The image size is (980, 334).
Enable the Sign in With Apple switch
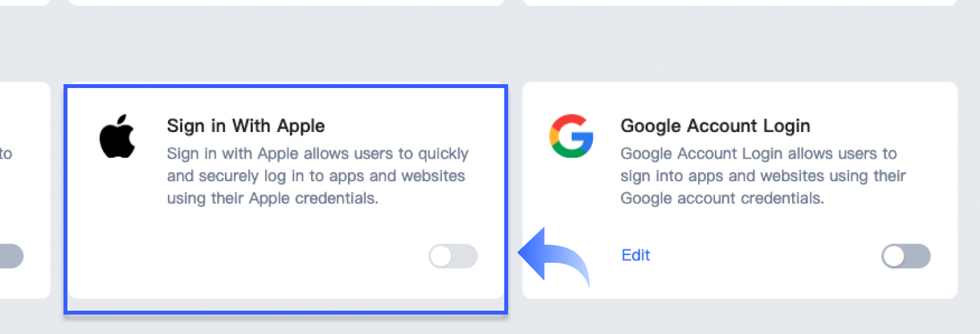click(x=453, y=256)
